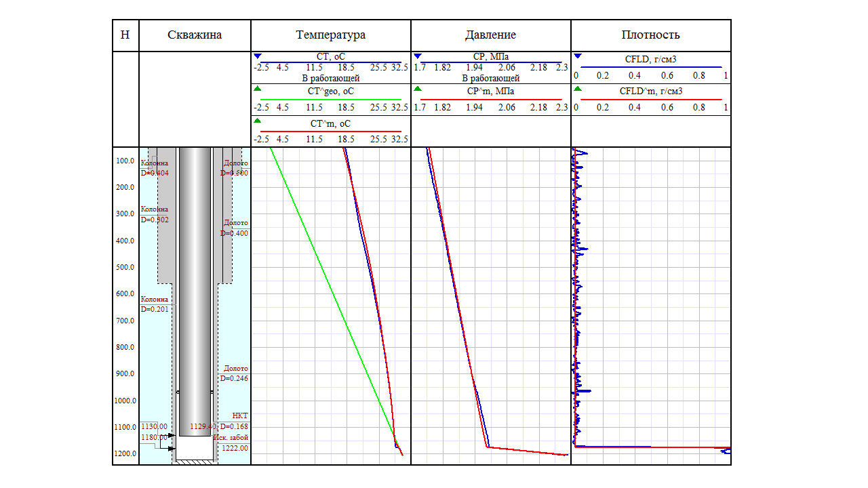Click the Скважина column header
Image resolution: width=868 pixels, height=488 pixels.
[195, 35]
